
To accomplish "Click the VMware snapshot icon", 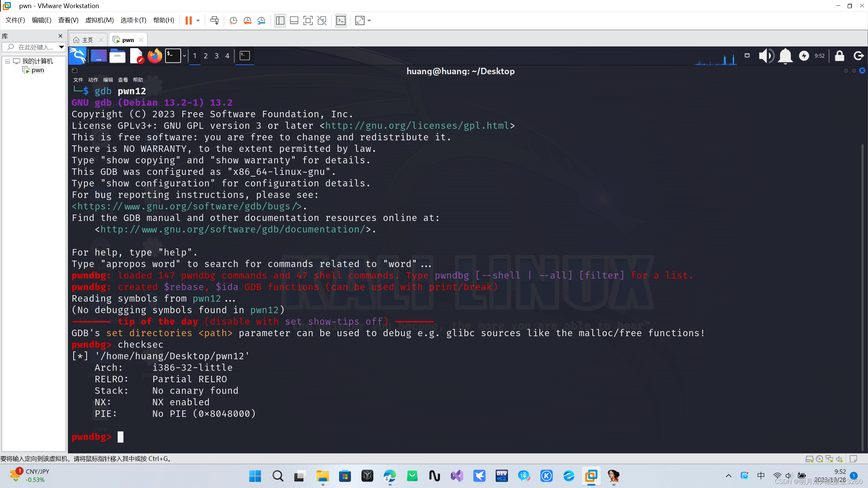I will tap(233, 21).
